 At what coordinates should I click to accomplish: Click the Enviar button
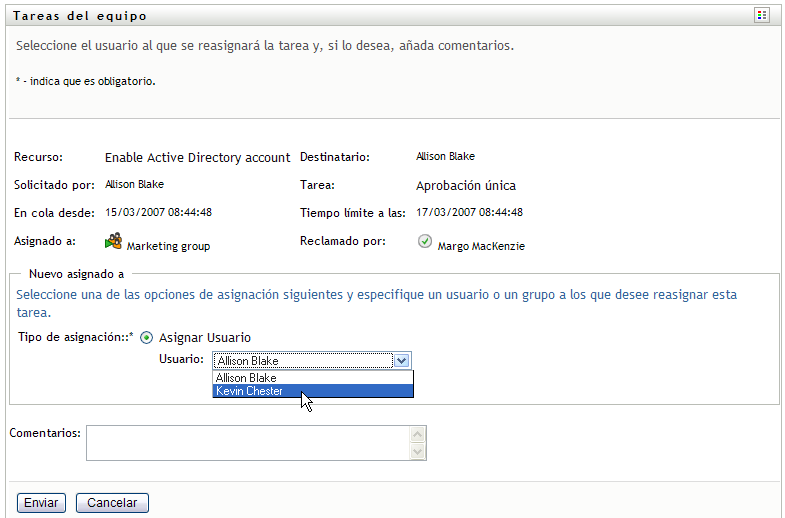click(x=41, y=502)
